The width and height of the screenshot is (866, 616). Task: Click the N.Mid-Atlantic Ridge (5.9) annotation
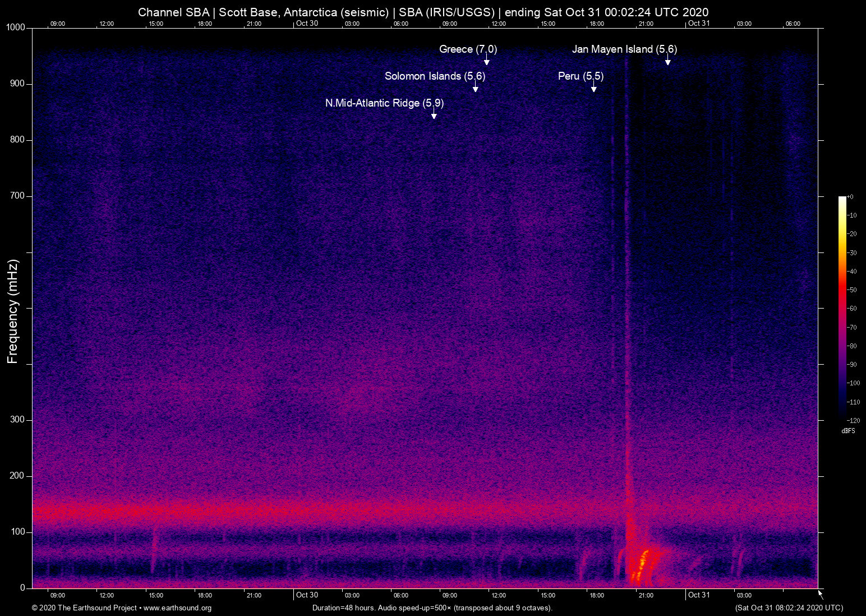[x=434, y=112]
